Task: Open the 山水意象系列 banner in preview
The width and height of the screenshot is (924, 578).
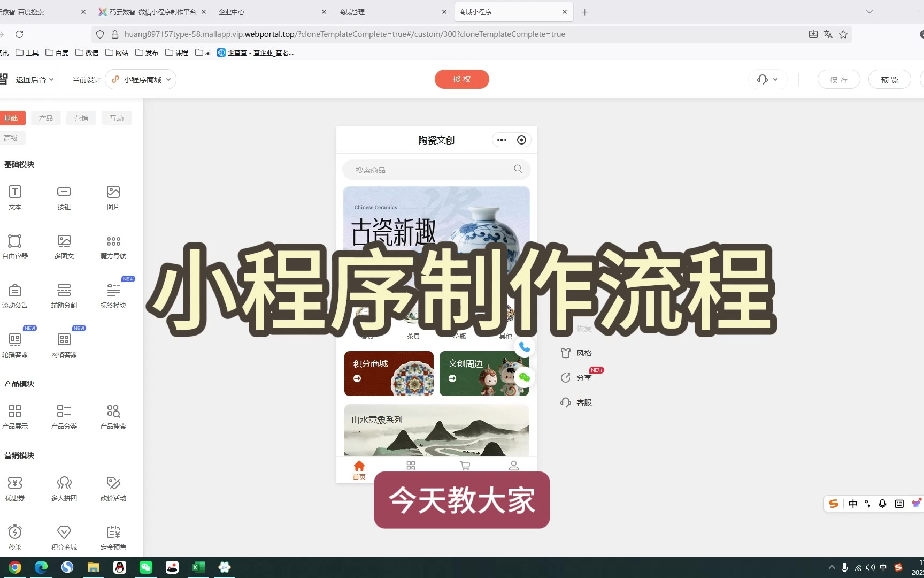Action: (436, 430)
